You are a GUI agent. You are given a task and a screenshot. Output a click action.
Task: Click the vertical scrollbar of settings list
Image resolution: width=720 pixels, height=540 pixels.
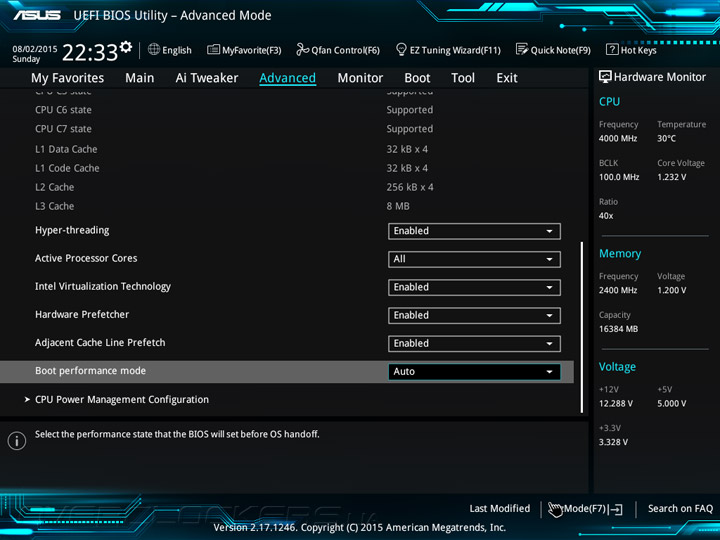tap(582, 327)
